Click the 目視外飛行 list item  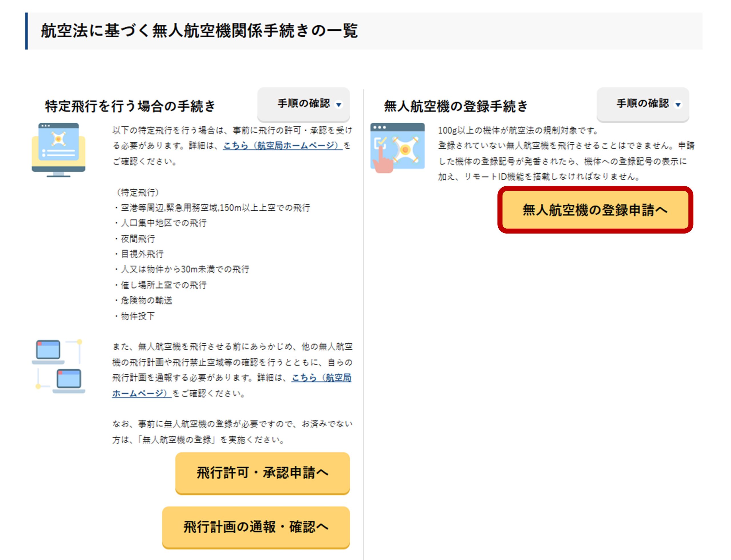(x=142, y=254)
